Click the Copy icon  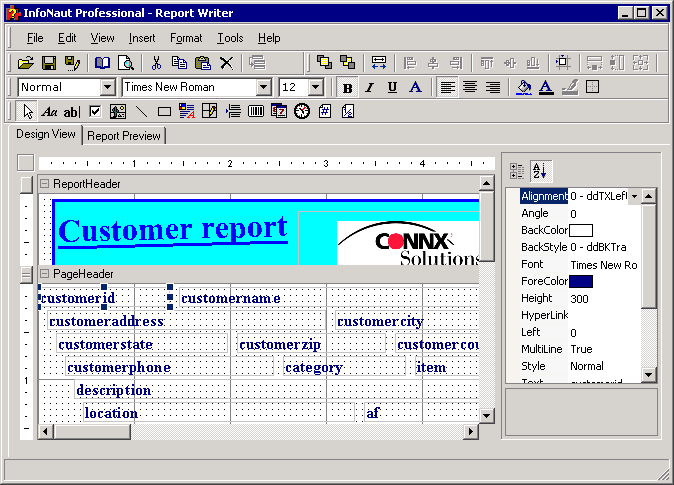click(179, 63)
